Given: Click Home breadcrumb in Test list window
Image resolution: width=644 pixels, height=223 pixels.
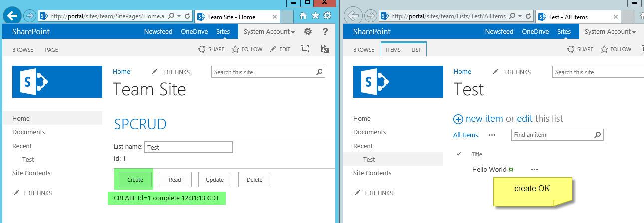Looking at the screenshot, I should click(x=462, y=72).
